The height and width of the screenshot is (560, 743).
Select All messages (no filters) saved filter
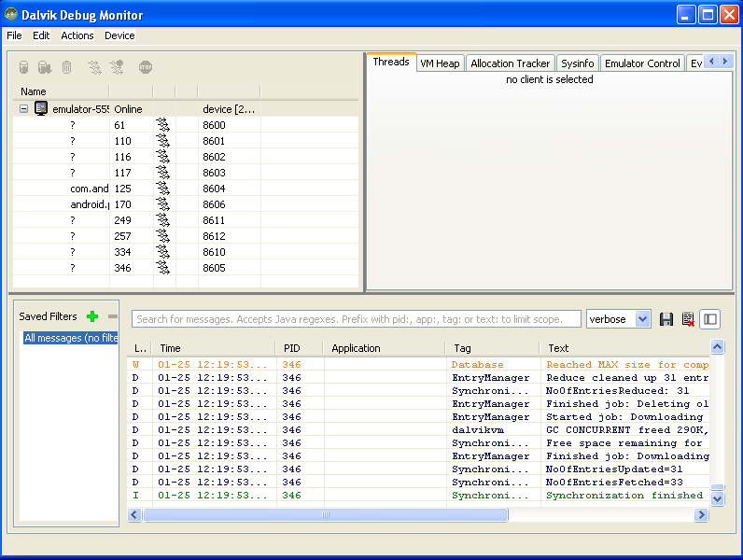click(71, 338)
